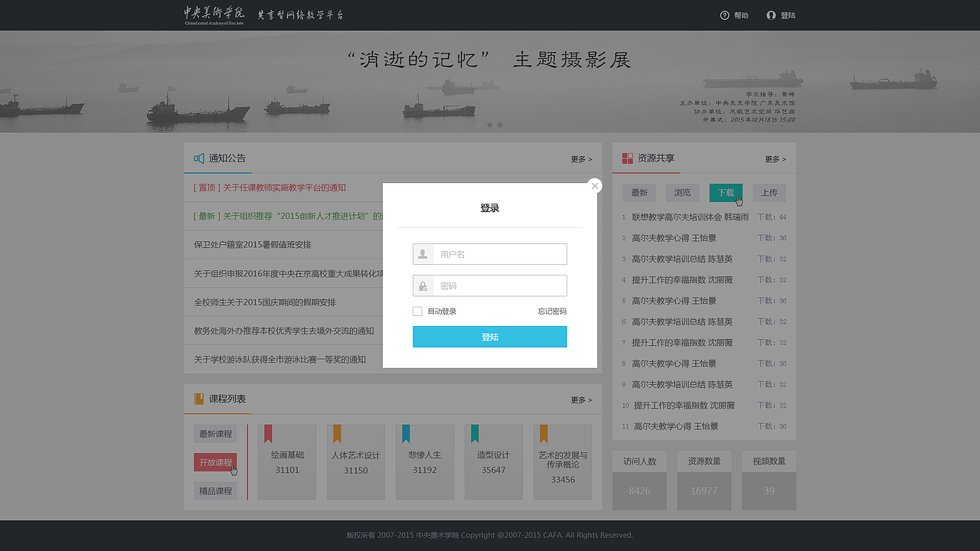Viewport: 980px width, 551px height.
Task: Click the help question mark icon
Action: pos(724,15)
